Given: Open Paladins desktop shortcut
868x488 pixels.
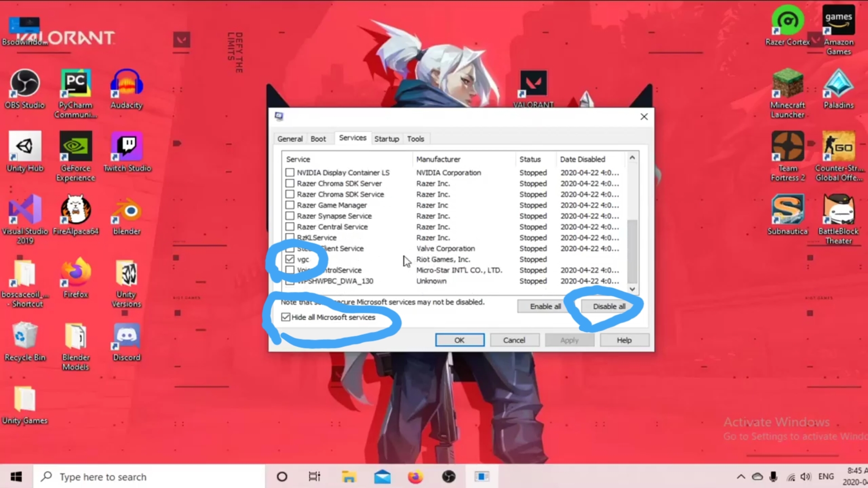Looking at the screenshot, I should 839,89.
